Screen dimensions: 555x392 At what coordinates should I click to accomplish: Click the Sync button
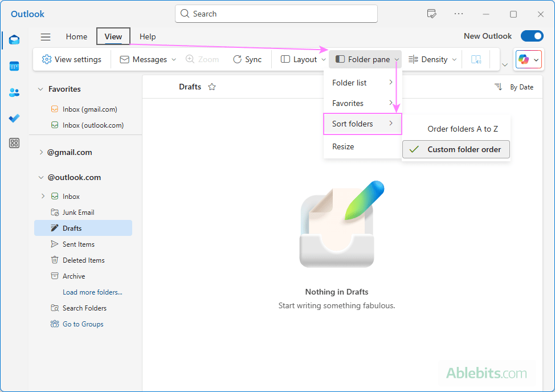coord(247,59)
